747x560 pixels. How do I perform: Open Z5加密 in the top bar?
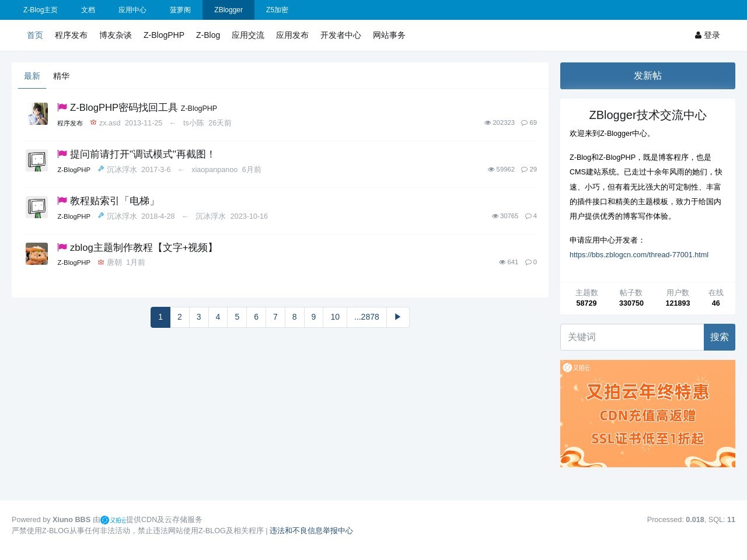(277, 10)
